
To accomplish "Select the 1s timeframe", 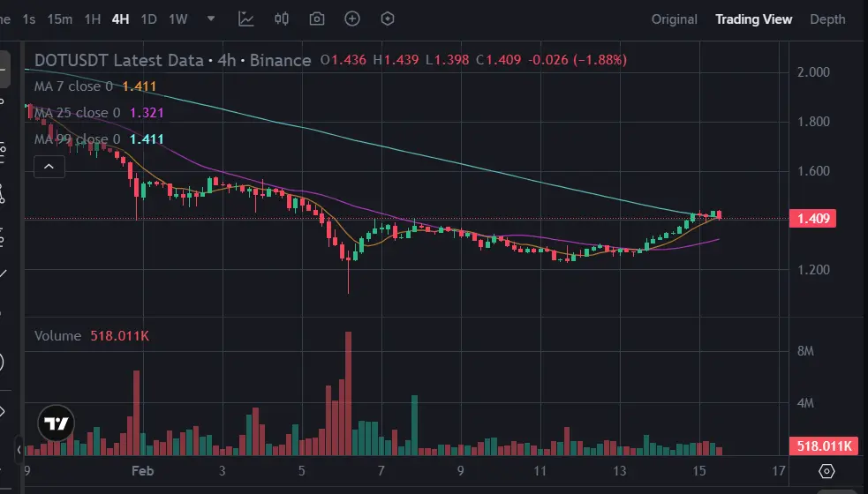I will click(29, 19).
